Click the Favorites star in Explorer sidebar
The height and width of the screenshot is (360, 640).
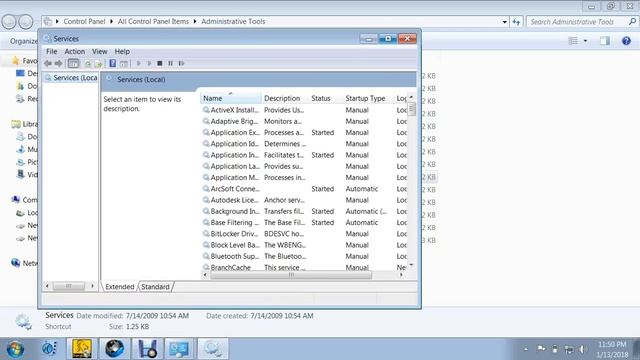point(16,60)
